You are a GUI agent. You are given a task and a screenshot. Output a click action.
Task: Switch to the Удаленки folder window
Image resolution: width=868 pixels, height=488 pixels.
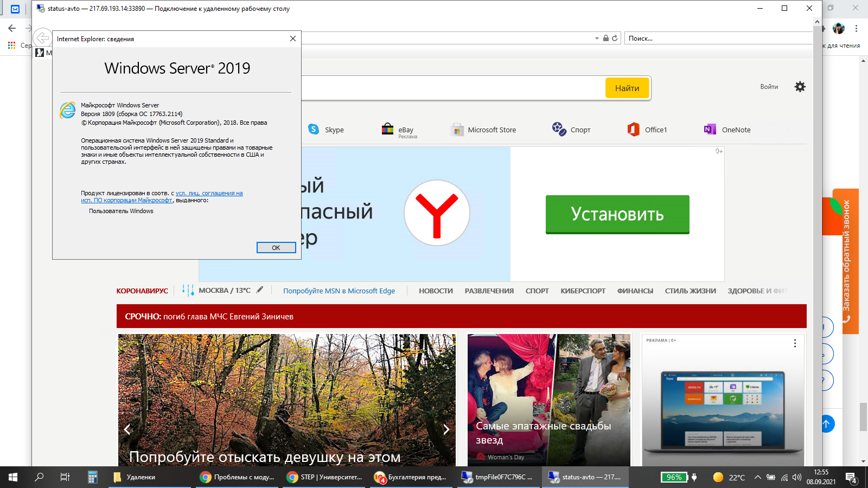coord(150,477)
